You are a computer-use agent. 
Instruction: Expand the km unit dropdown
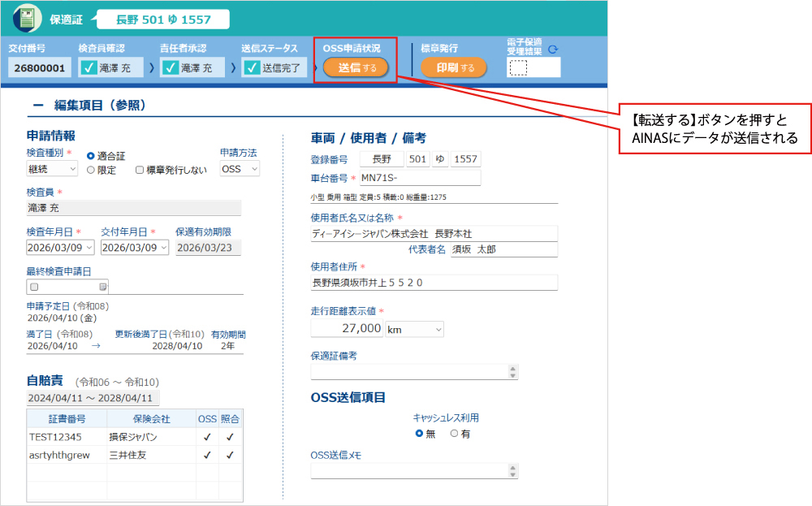[414, 329]
